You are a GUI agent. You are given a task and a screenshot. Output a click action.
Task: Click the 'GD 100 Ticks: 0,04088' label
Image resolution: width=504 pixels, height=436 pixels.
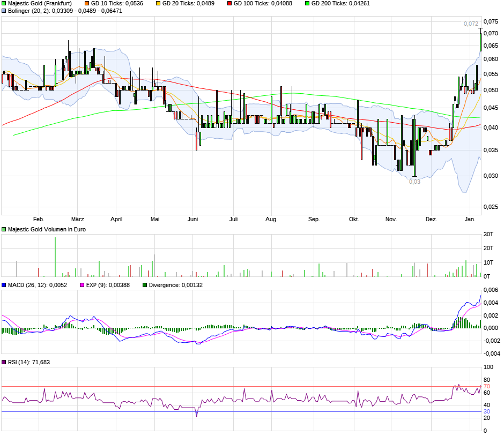(x=263, y=4)
